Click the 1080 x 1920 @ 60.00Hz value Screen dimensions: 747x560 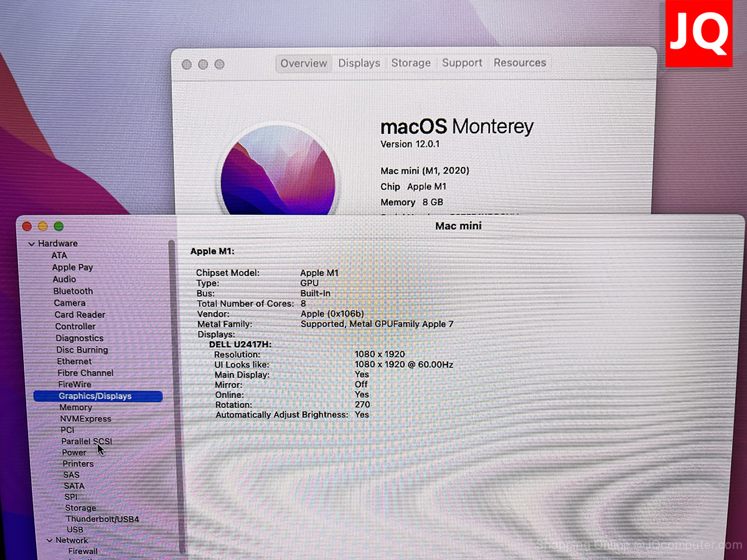coord(404,364)
